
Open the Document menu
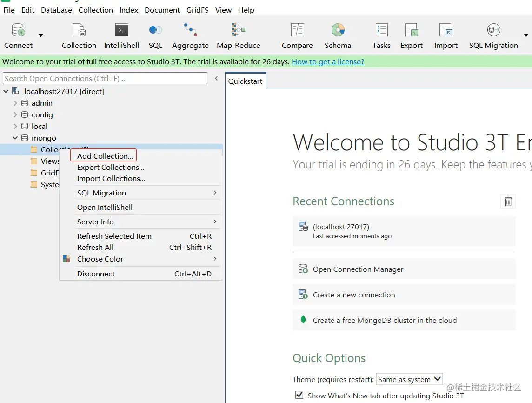tap(162, 10)
